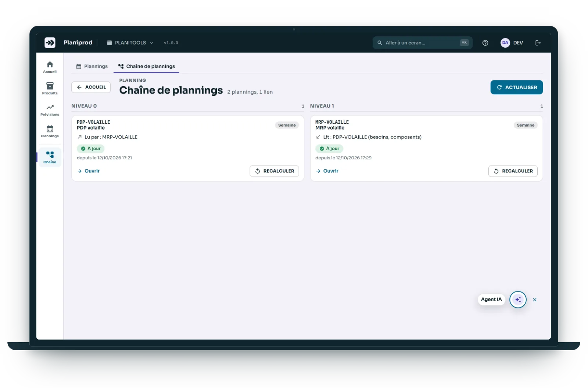Click 'Lit : PDP-VOLAILLE (besoins, composants)' text
The width and height of the screenshot is (588, 388).
(372, 137)
